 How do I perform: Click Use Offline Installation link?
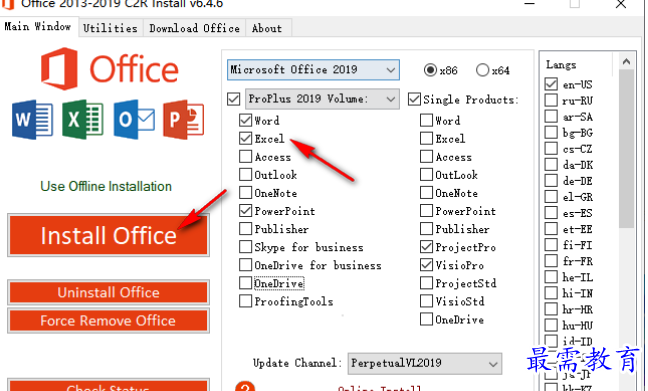click(x=106, y=186)
